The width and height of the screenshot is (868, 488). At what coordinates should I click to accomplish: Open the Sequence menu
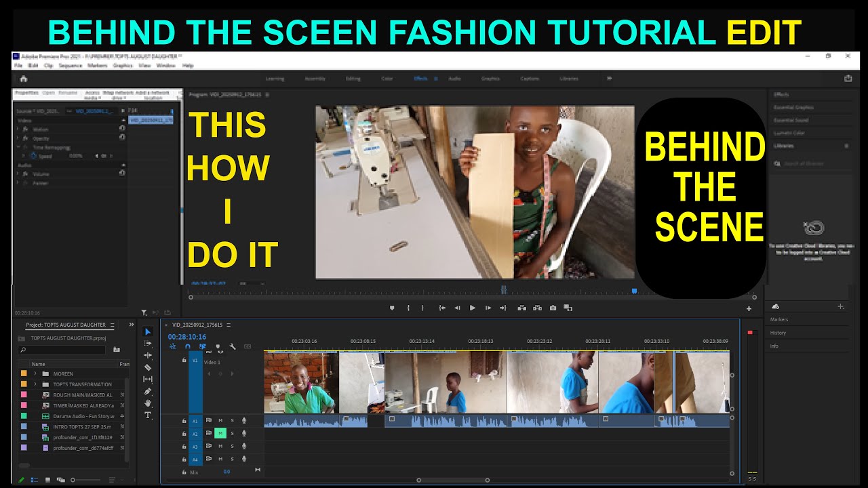coord(70,66)
